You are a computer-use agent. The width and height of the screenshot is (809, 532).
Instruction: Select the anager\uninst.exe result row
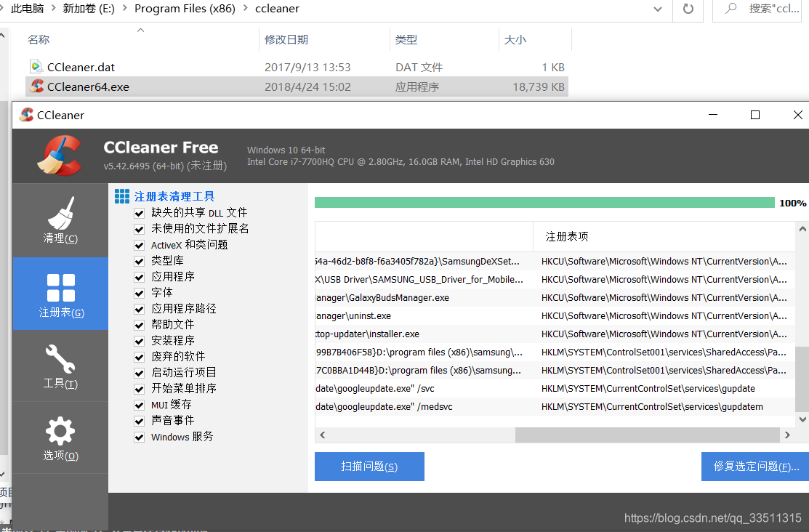pos(555,316)
